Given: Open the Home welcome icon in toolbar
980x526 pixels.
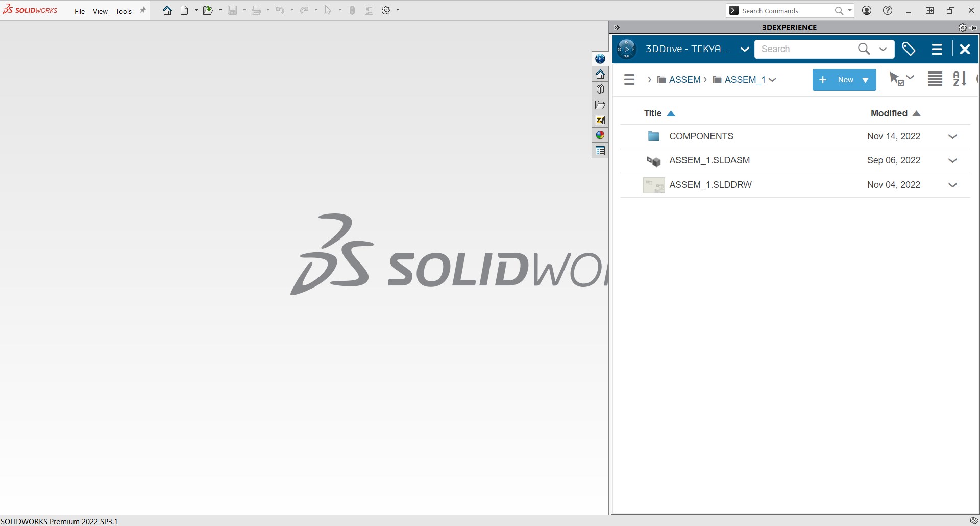Looking at the screenshot, I should 167,10.
